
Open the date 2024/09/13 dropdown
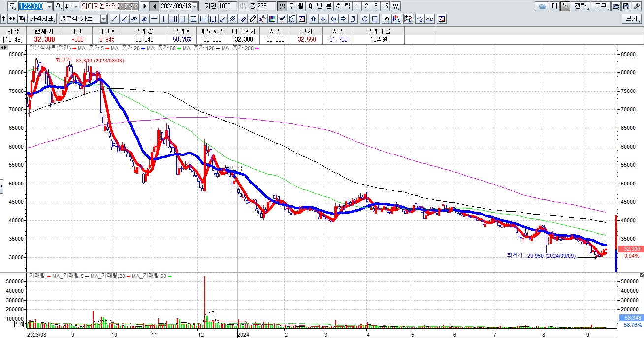tap(195, 6)
